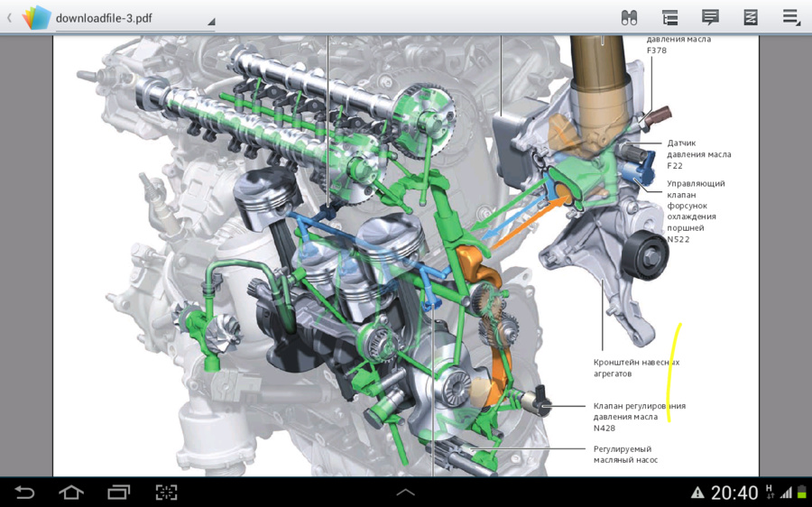Open the overflow menu with three lines
The width and height of the screenshot is (812, 507).
[x=791, y=18]
